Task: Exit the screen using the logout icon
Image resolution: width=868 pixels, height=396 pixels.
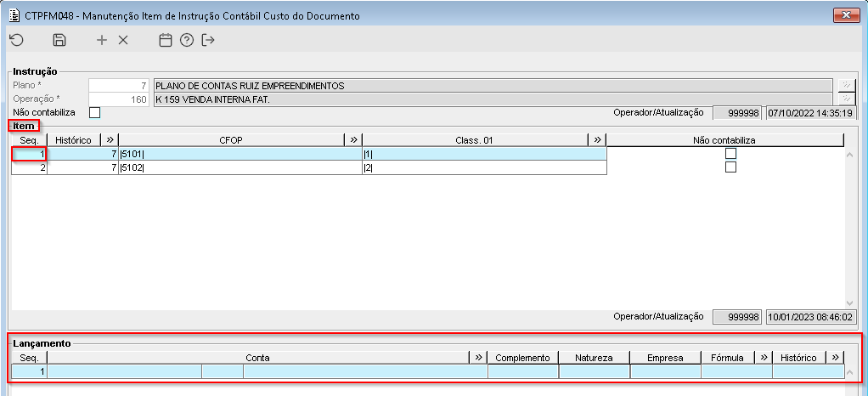Action: tap(207, 40)
